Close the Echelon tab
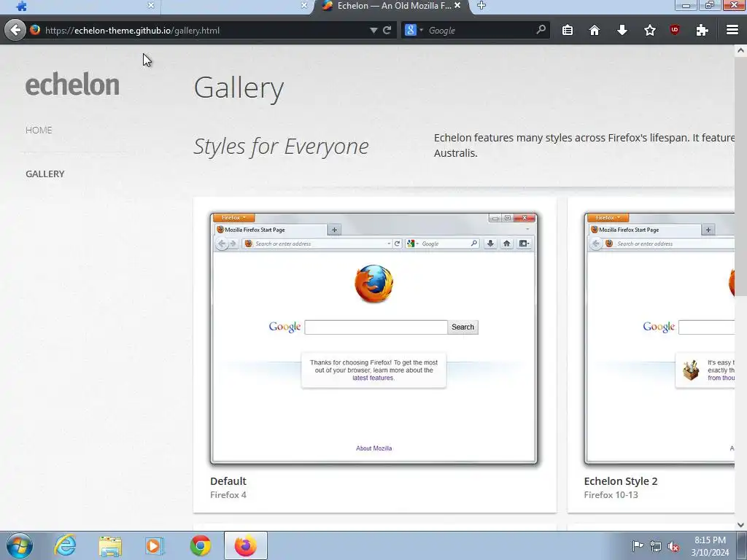The height and width of the screenshot is (560, 747). click(x=457, y=5)
